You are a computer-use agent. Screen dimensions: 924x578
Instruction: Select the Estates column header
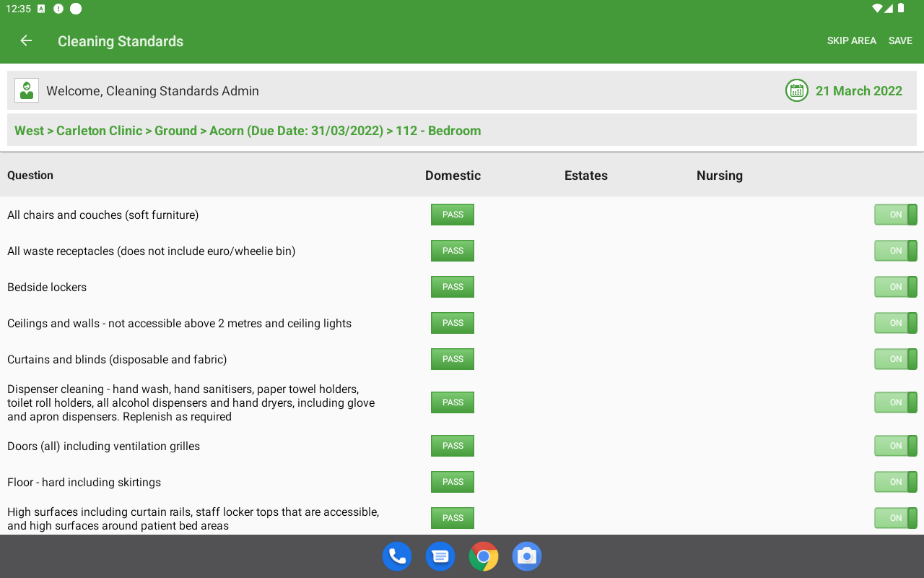click(586, 176)
